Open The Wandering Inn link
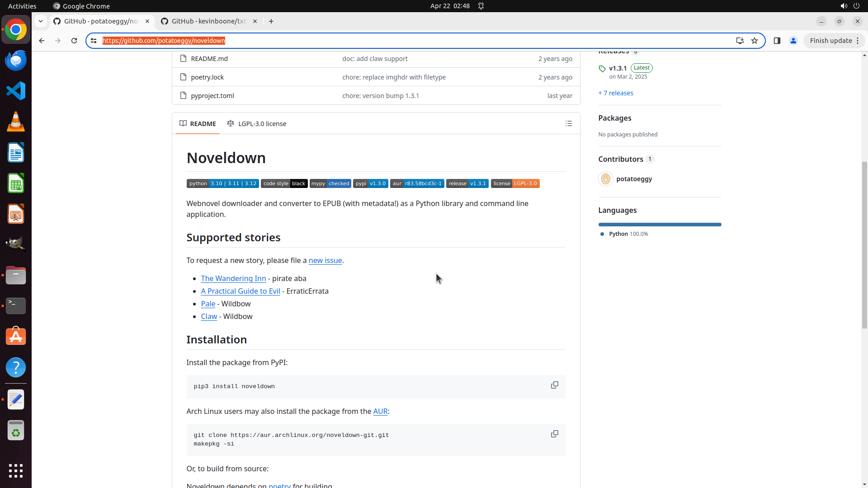Screen dimensions: 868x488 (x=233, y=279)
